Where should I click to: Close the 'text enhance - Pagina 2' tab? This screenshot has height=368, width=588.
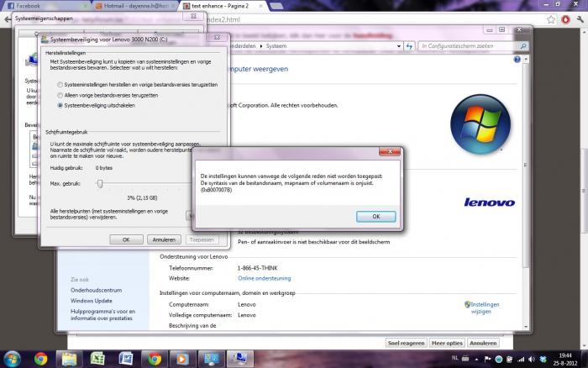tap(261, 6)
